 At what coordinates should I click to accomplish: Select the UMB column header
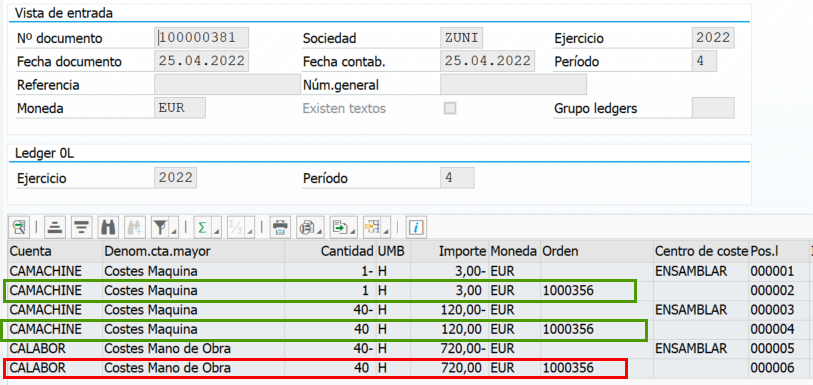click(393, 251)
